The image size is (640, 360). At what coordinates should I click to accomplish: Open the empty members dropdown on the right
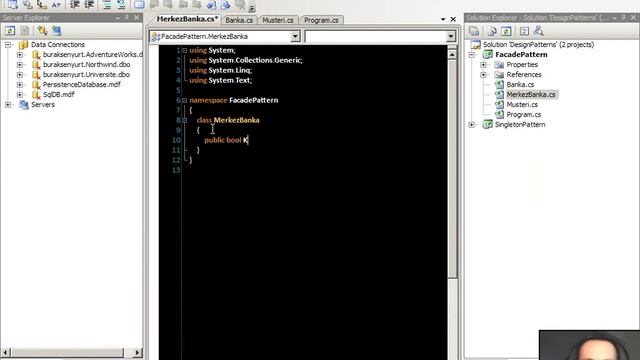451,36
